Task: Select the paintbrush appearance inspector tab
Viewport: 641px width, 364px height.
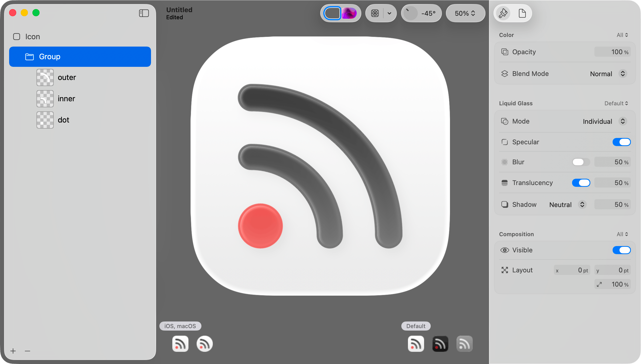Action: pos(503,13)
